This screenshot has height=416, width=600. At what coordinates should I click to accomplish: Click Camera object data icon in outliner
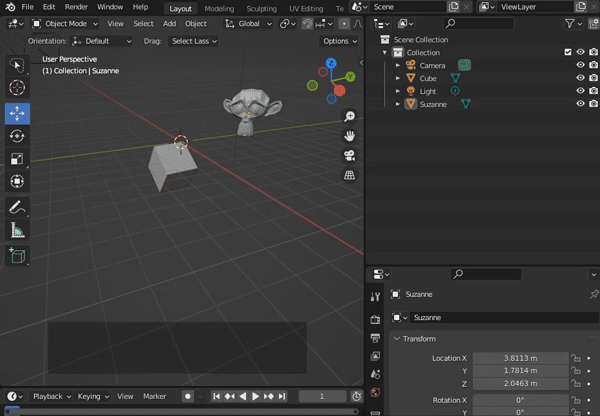[465, 65]
